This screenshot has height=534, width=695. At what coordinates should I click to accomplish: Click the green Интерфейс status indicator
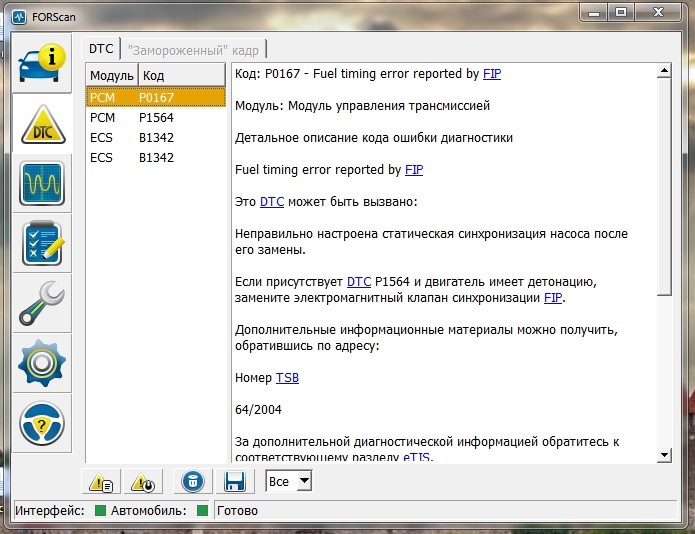coord(101,511)
